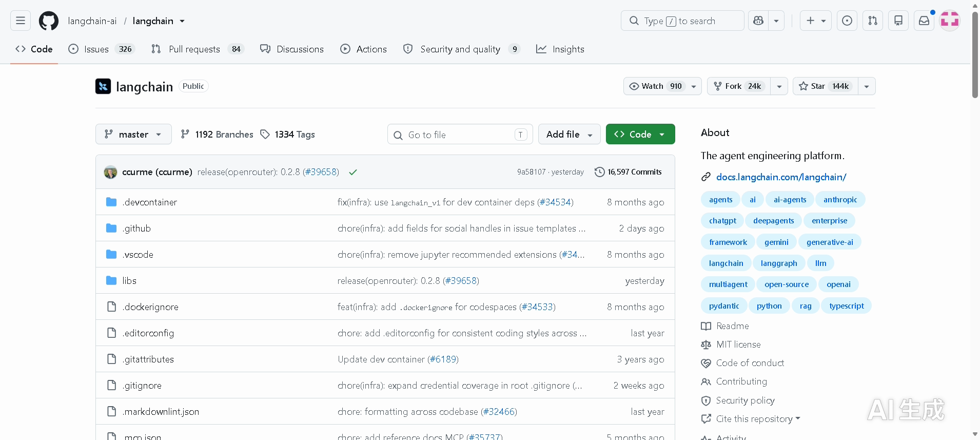Image resolution: width=980 pixels, height=440 pixels.
Task: Expand the Fork options dropdown arrow
Action: [x=779, y=86]
